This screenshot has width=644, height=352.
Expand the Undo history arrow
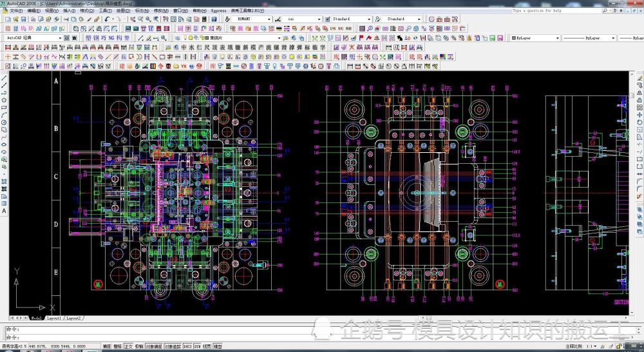pos(113,19)
